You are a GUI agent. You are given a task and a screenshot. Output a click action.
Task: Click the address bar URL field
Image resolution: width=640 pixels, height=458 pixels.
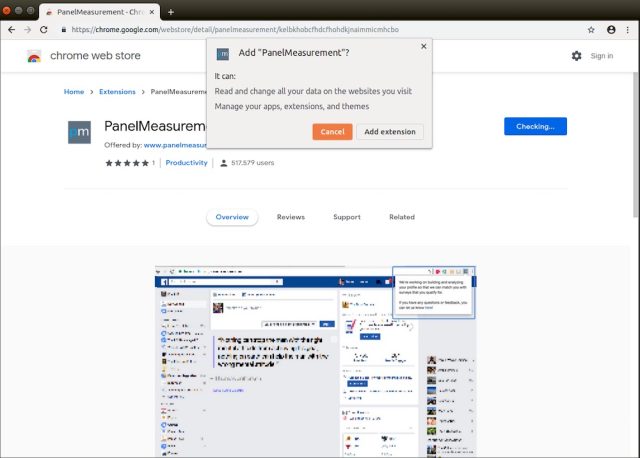300,30
